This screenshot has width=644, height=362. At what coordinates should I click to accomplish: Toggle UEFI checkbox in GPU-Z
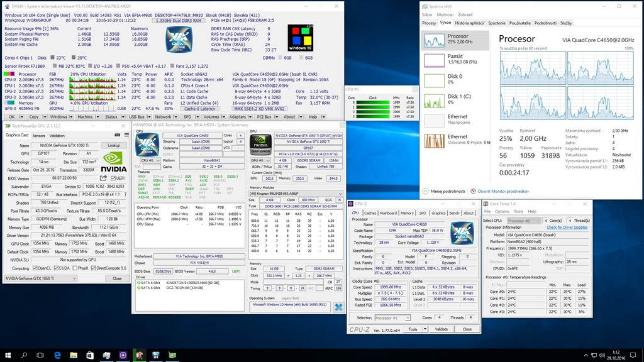coord(113,178)
